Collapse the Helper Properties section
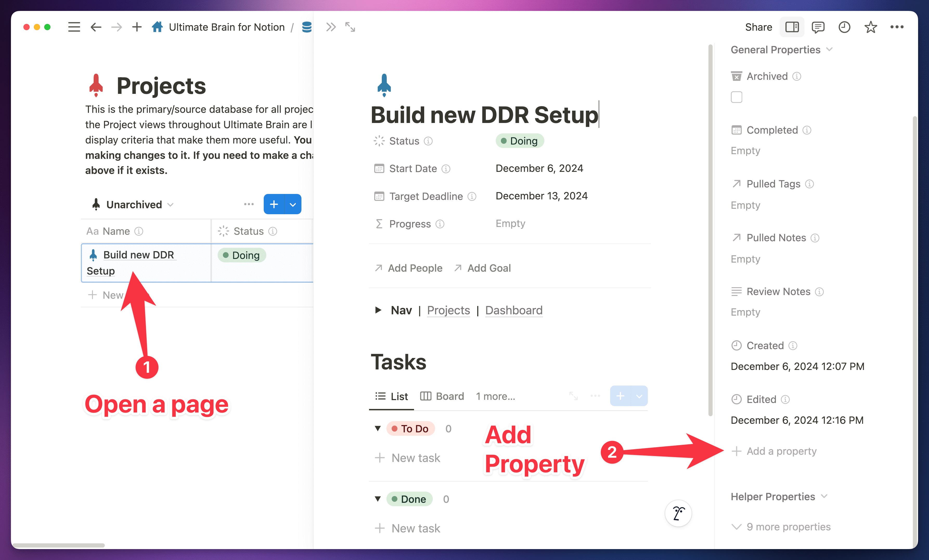Screen dimensions: 929x560 coord(779,496)
